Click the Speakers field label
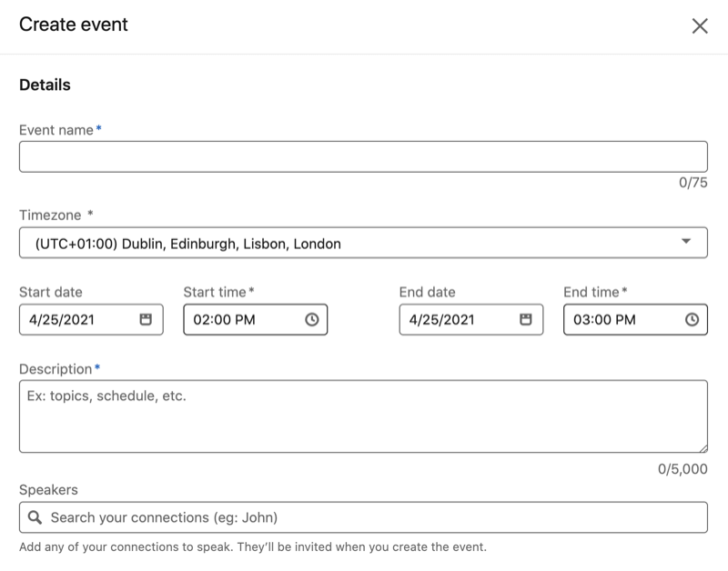Screen dimensions: 728x571 click(48, 490)
